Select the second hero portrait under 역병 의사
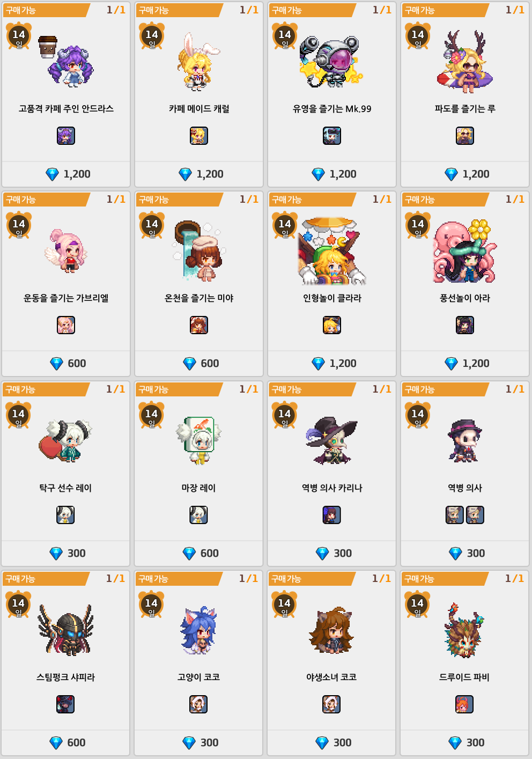This screenshot has height=759, width=532. 475,515
